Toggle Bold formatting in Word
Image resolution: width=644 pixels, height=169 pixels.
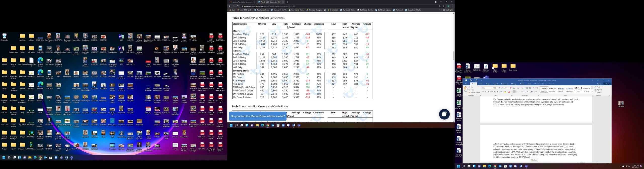483,92
